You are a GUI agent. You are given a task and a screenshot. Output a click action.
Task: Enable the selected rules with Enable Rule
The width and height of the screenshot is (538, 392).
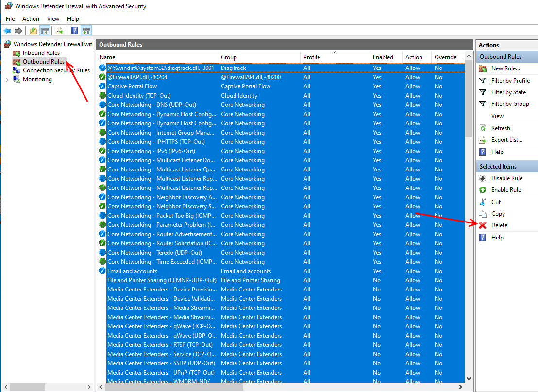(x=506, y=190)
